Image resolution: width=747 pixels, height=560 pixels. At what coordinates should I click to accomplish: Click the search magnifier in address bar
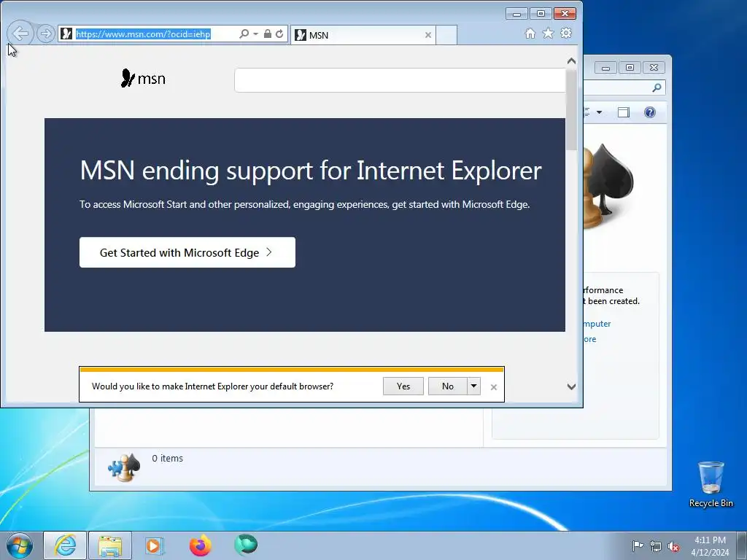244,34
